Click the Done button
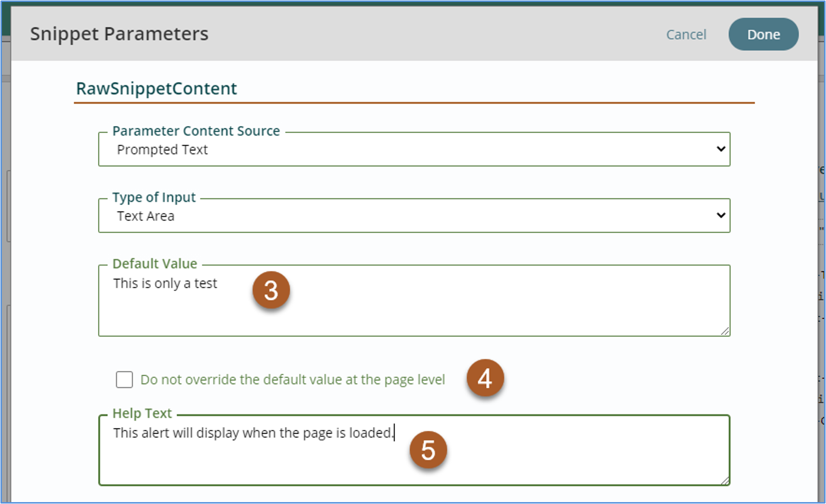 click(x=763, y=34)
